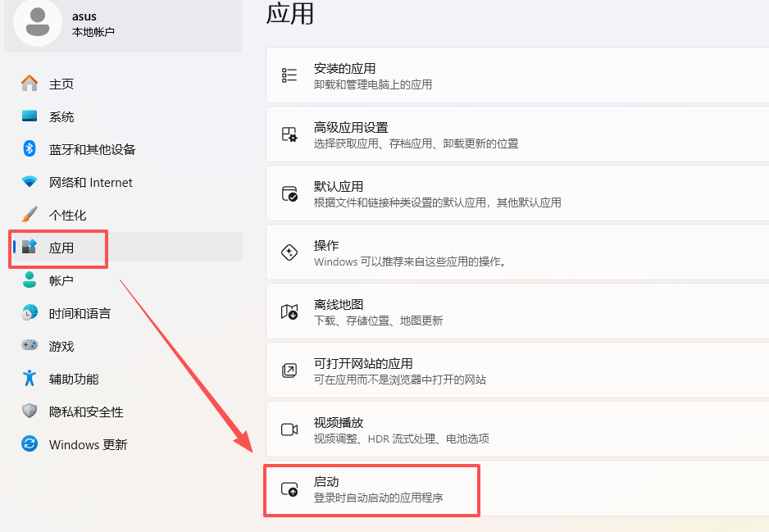Go to 默认应用 settings page

point(517,193)
